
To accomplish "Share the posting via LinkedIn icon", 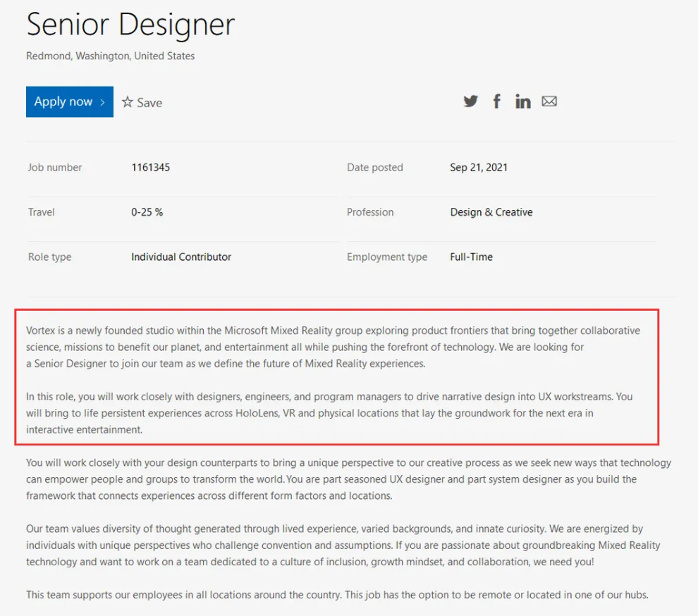I will click(x=522, y=101).
